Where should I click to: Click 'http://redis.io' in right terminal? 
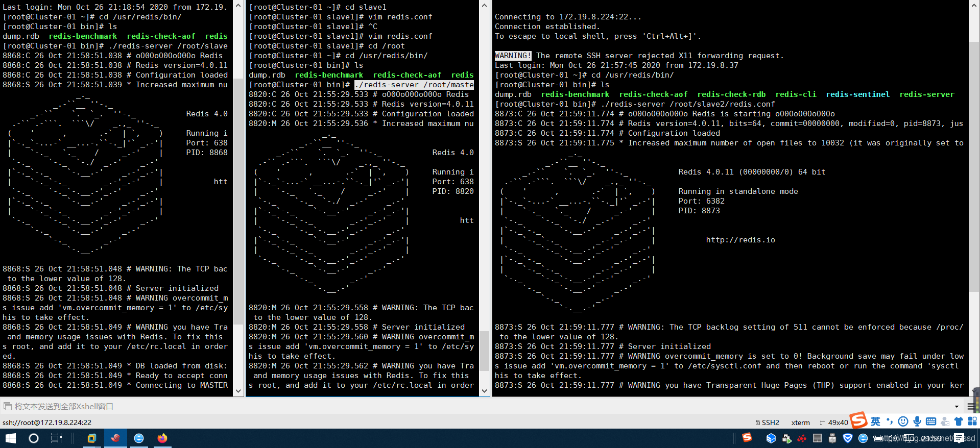[740, 240]
